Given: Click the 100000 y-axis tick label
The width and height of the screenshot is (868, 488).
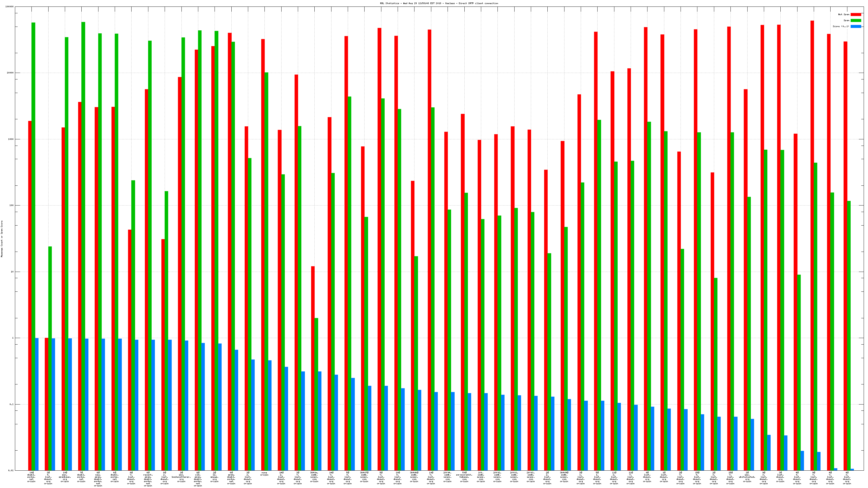Looking at the screenshot, I should 10,7.
